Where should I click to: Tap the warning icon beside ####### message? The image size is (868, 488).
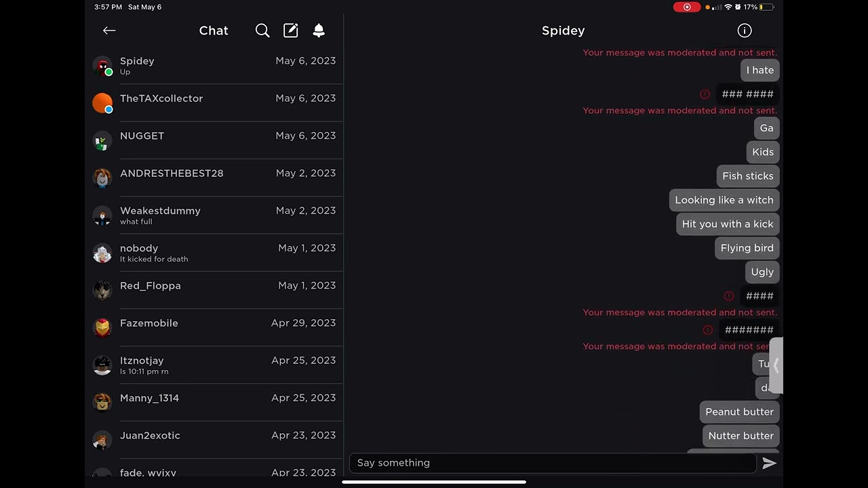click(708, 330)
